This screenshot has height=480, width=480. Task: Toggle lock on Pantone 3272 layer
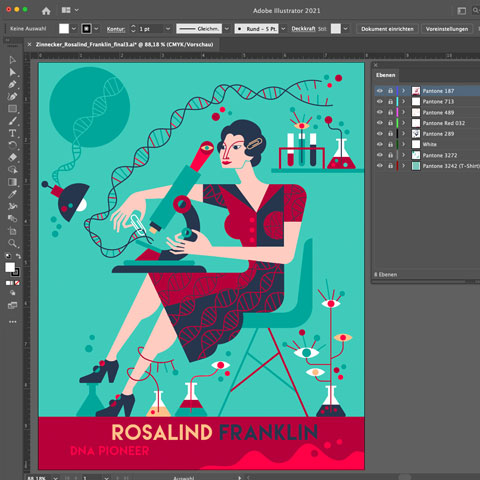[390, 155]
